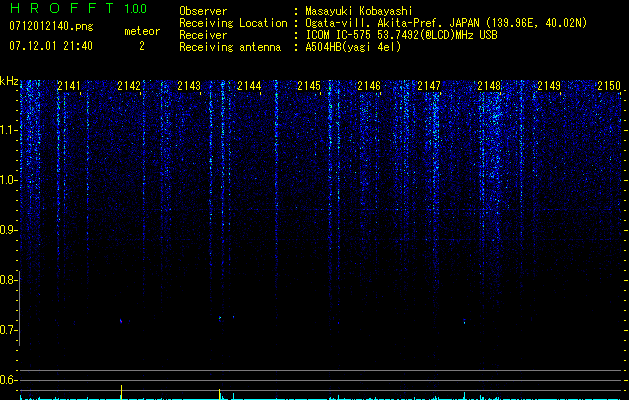Click the 0.6 kHz frequency label
This screenshot has height=400, width=629.
click(x=7, y=380)
